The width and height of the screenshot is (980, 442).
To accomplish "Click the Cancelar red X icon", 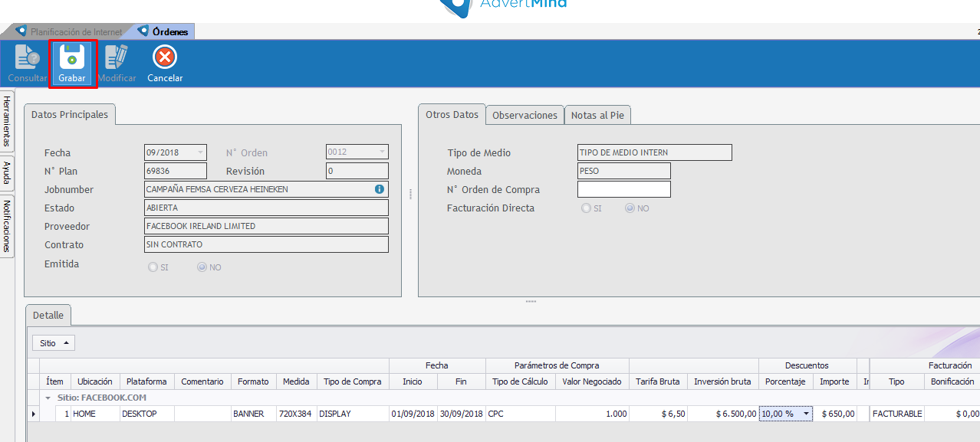I will (x=165, y=57).
